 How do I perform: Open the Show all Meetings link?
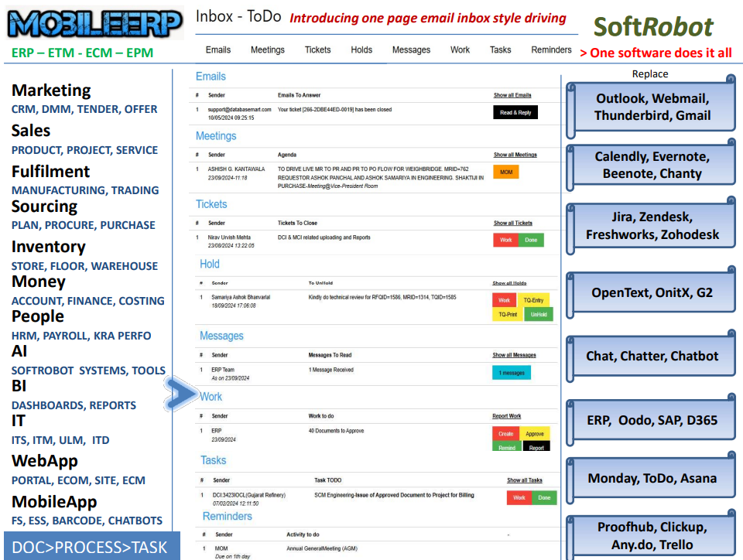pos(515,155)
